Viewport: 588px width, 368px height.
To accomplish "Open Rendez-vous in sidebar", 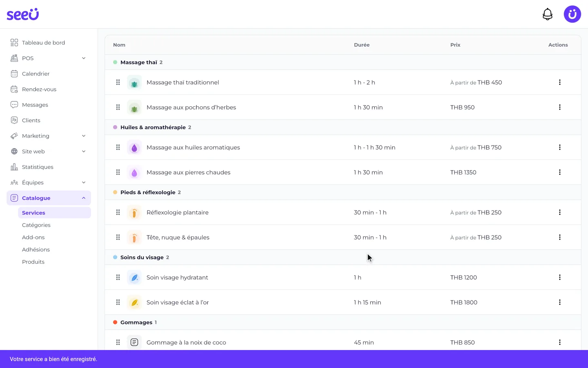I will pos(49,89).
